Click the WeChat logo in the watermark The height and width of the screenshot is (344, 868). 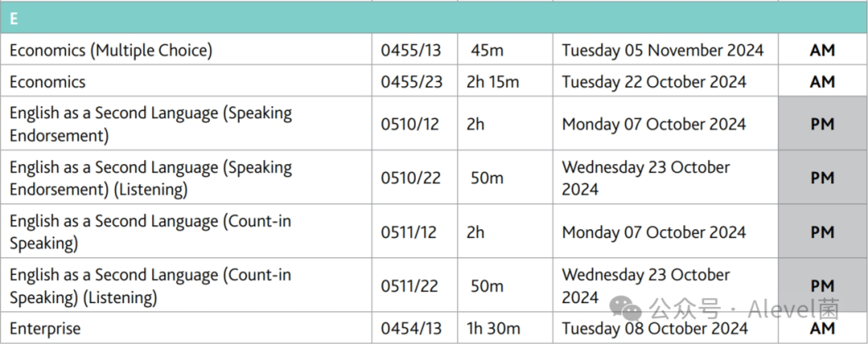(625, 308)
